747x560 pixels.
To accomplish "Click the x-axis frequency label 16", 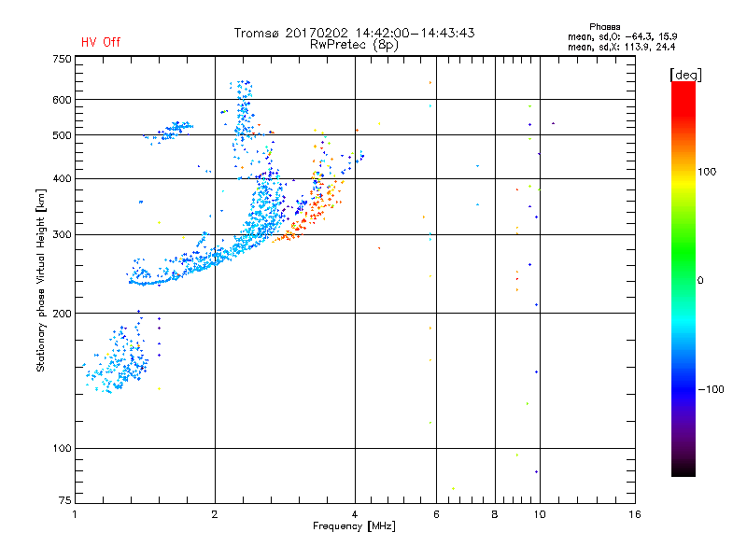I will 635,514.
